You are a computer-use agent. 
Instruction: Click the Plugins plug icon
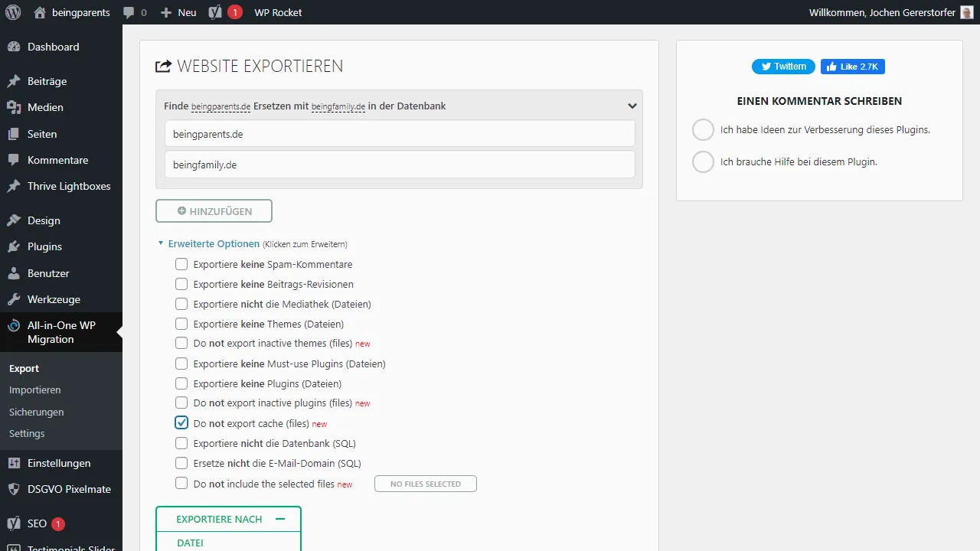pyautogui.click(x=14, y=246)
